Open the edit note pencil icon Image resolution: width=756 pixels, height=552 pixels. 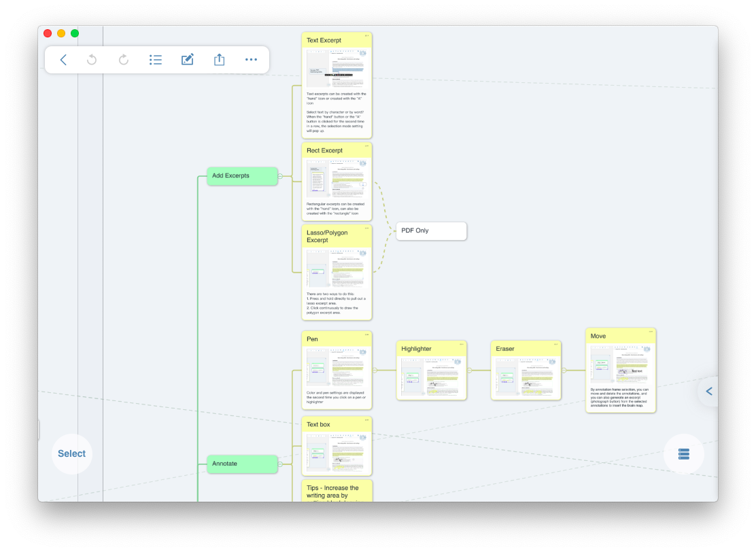coord(187,60)
